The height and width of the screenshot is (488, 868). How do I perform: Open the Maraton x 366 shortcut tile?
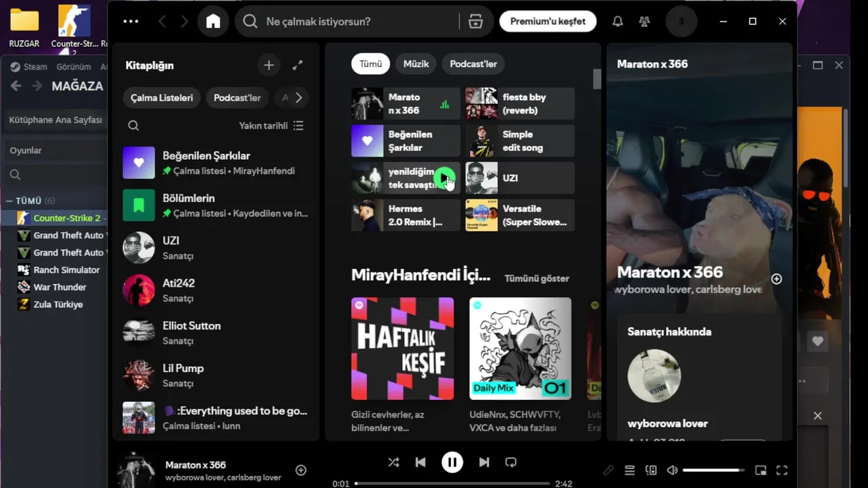point(406,104)
